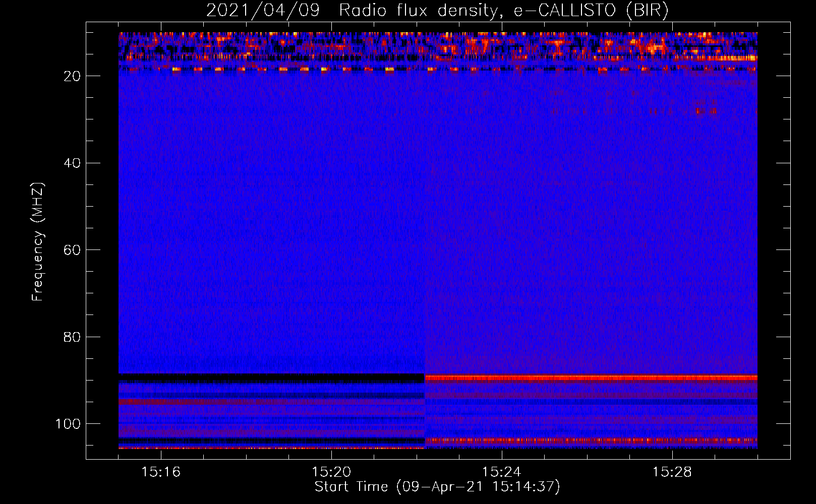Click the 40 frequency axis label
This screenshot has width=816, height=504.
click(72, 163)
